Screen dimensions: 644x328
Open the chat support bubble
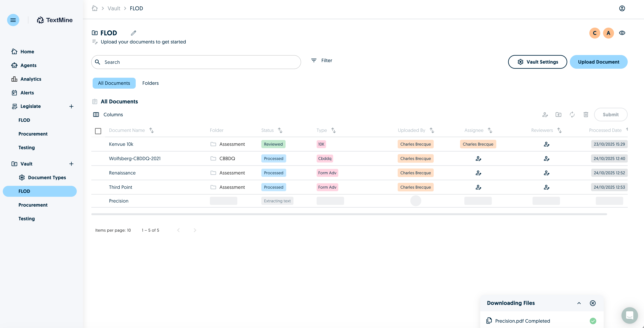point(629,315)
